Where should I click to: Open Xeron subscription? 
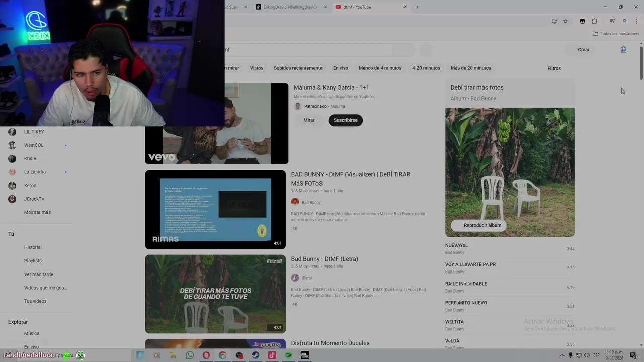point(30,186)
